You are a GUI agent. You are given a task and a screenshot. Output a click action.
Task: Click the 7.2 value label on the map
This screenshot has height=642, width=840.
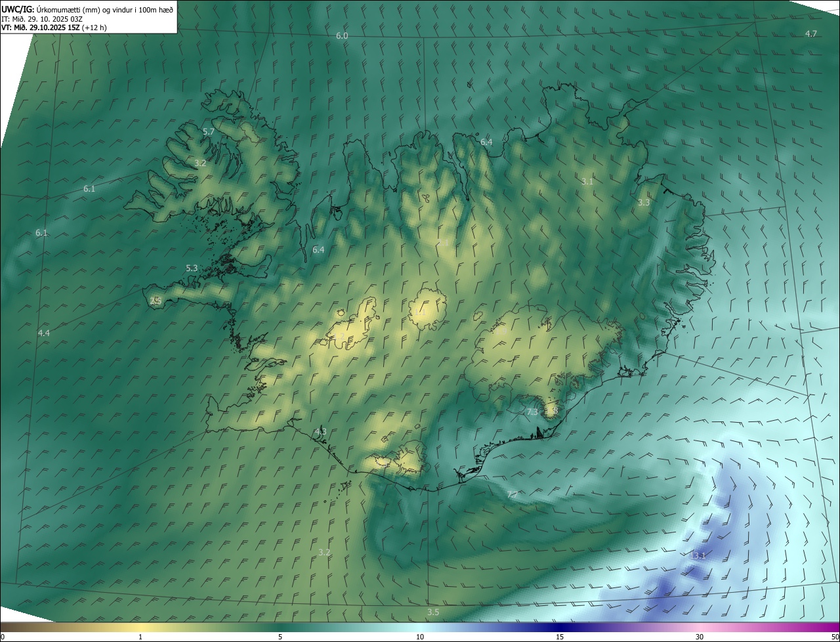click(513, 494)
